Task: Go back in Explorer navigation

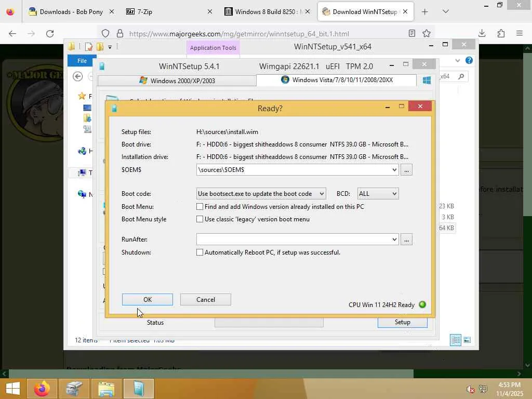Action: 78,77
